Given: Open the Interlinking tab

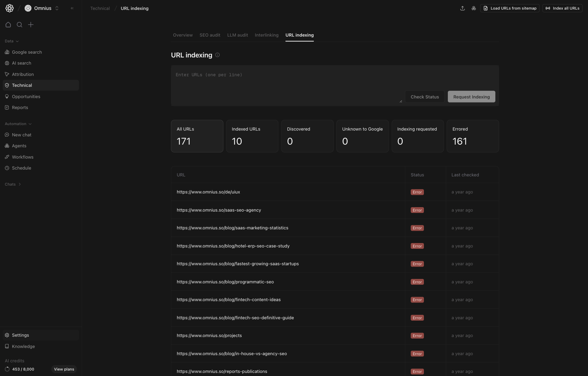Looking at the screenshot, I should [x=267, y=35].
